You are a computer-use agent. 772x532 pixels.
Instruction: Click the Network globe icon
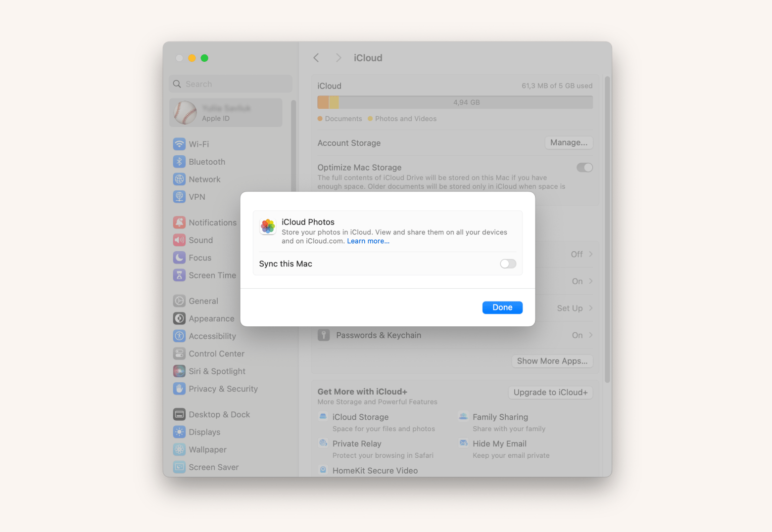179,179
